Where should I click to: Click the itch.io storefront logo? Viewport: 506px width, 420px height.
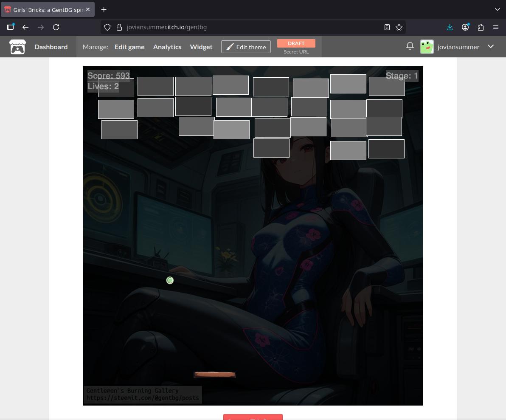pyautogui.click(x=17, y=47)
